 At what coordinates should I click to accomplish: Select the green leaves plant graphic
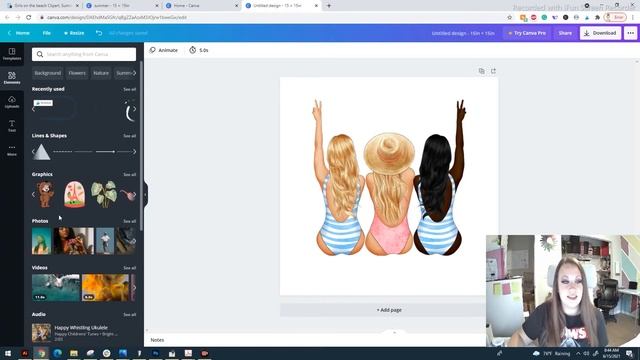pos(104,194)
